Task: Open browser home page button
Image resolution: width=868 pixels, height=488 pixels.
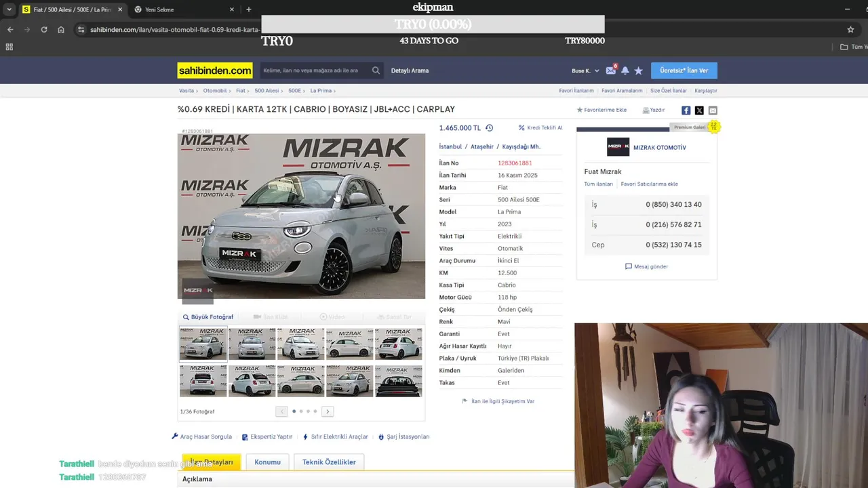Action: point(61,30)
